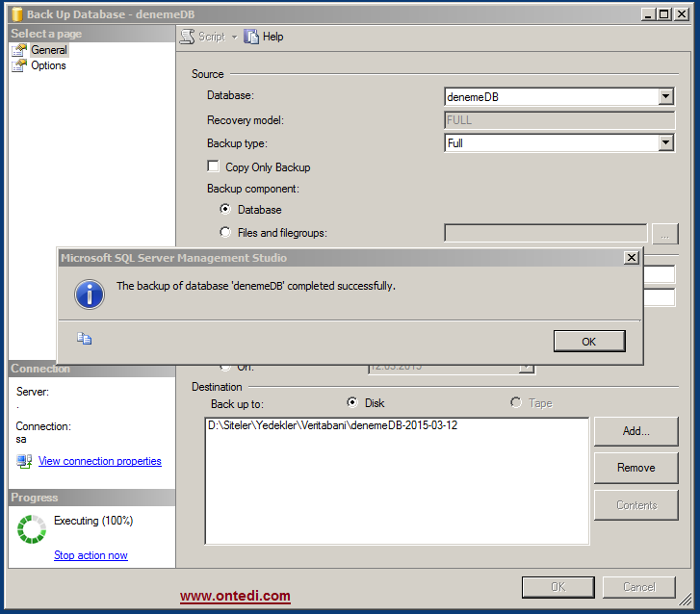This screenshot has height=614, width=700.
Task: Select Disk as backup destination
Action: click(352, 402)
